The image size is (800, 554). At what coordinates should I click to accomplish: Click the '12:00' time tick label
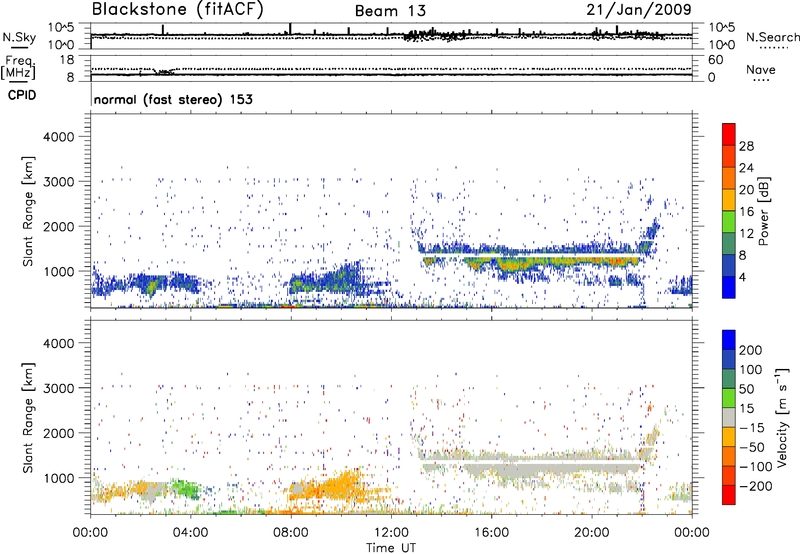[x=391, y=533]
